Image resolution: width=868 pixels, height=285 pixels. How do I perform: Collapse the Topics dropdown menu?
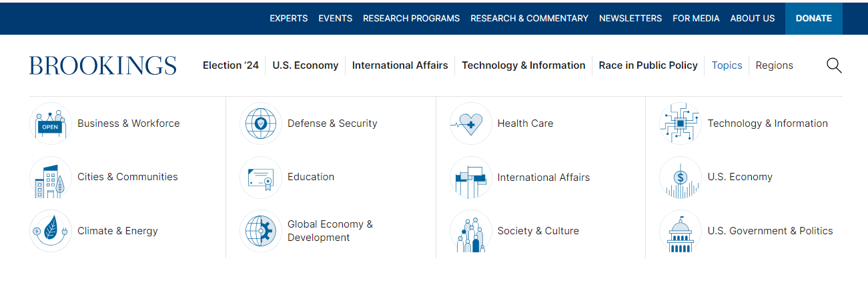click(727, 65)
